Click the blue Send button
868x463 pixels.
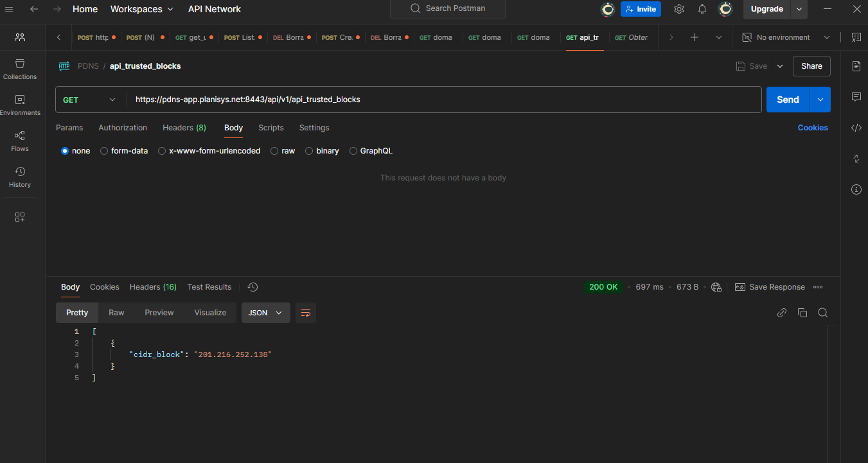(788, 100)
